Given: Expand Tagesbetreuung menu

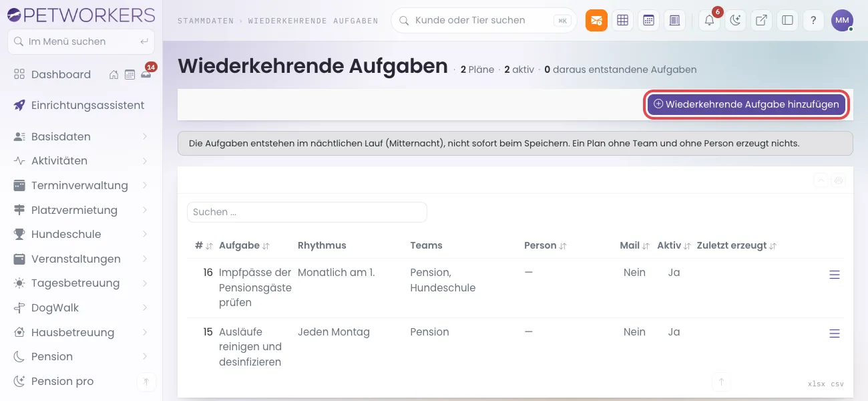Looking at the screenshot, I should 81,283.
